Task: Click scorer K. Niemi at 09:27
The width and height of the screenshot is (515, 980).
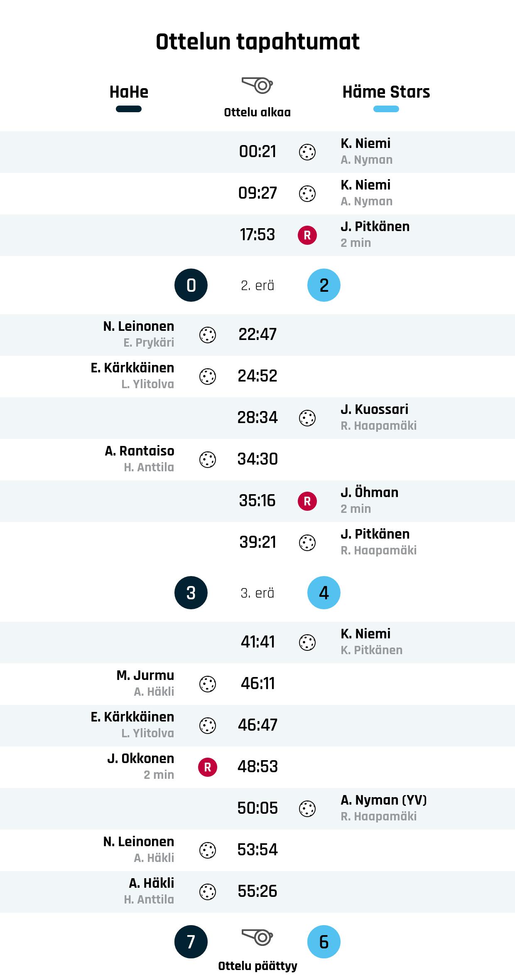Action: [365, 185]
